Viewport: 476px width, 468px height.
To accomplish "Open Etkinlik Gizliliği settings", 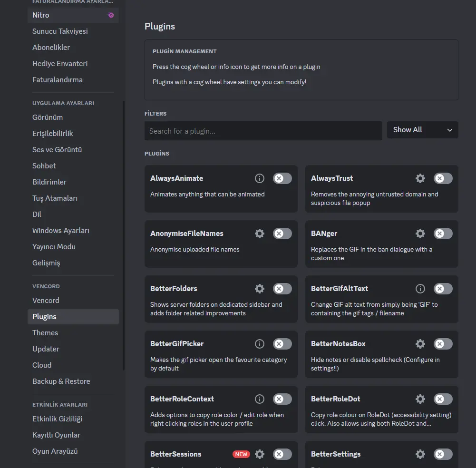I will tap(73, 419).
